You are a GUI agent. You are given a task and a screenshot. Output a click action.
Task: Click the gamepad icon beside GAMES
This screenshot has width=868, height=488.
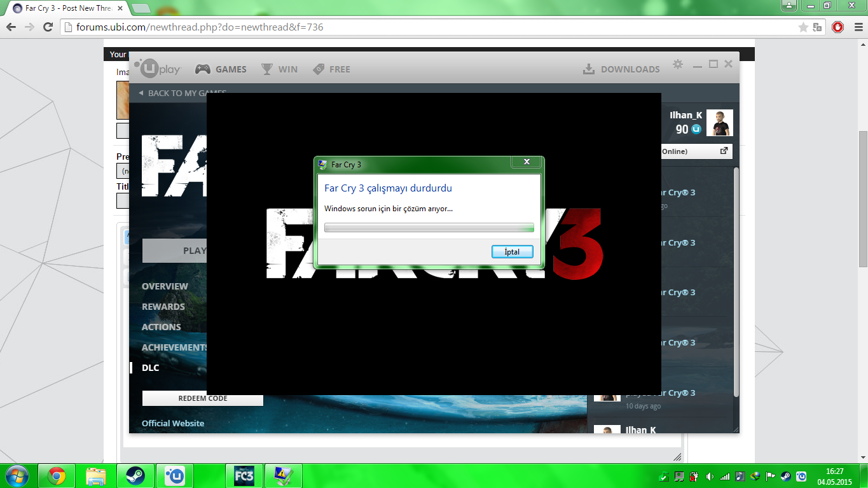203,69
